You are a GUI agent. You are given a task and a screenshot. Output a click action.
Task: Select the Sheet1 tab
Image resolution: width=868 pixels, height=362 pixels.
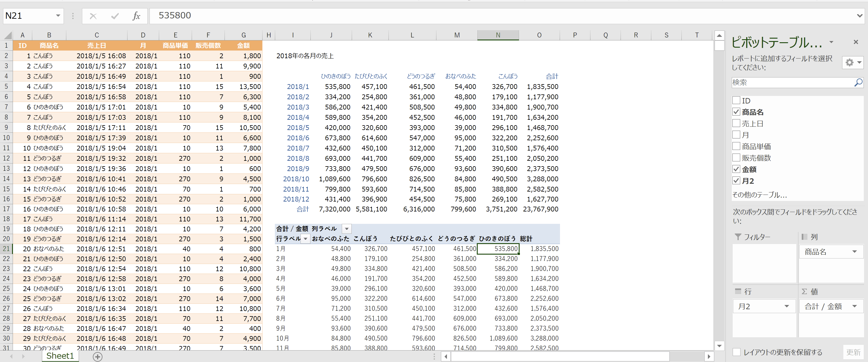(x=60, y=356)
